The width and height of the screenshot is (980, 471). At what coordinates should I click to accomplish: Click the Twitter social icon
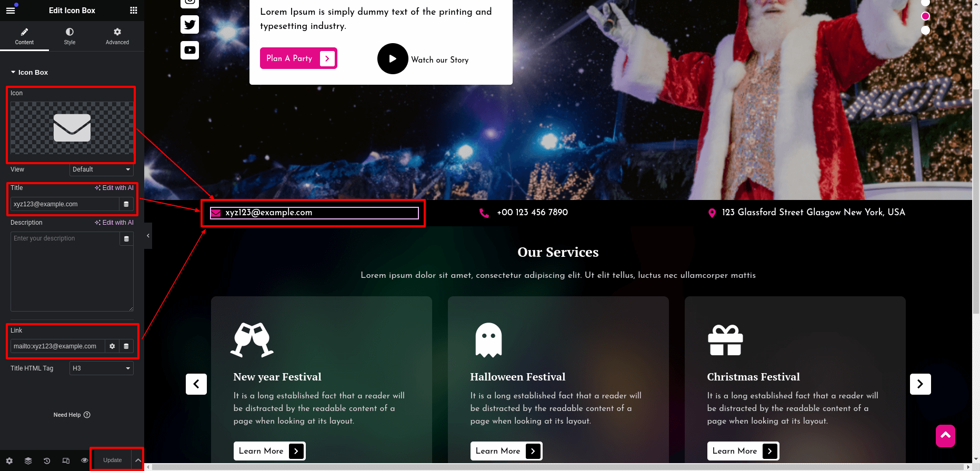(190, 25)
